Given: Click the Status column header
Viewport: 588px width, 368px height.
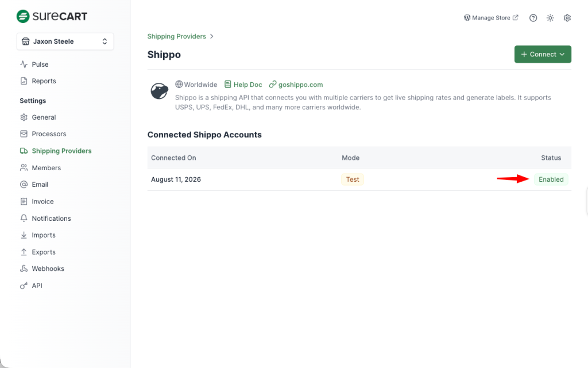Looking at the screenshot, I should point(551,158).
